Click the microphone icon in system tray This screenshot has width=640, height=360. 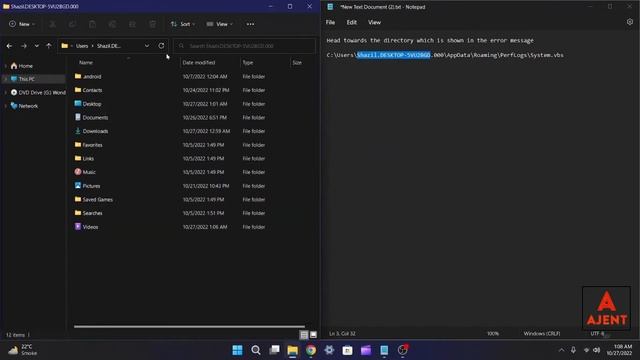coord(573,350)
